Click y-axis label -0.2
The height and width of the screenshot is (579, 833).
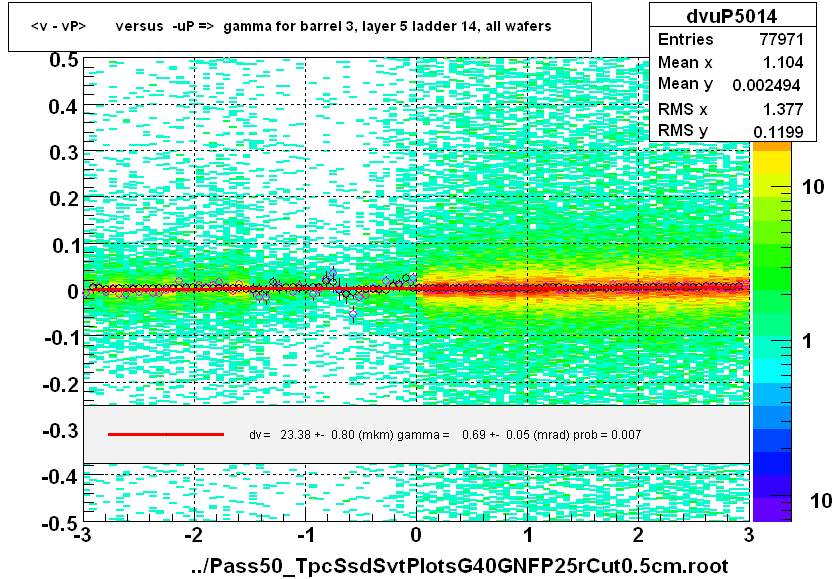coord(61,384)
